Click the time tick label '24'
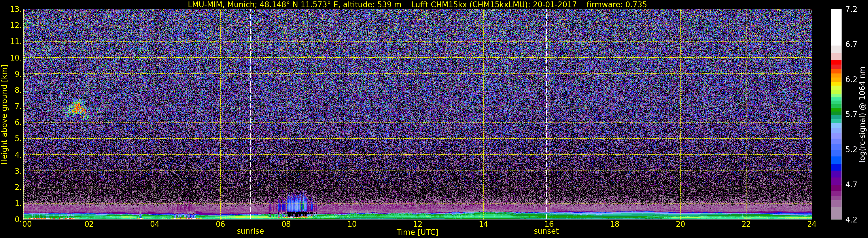The height and width of the screenshot is (238, 868). (x=812, y=224)
